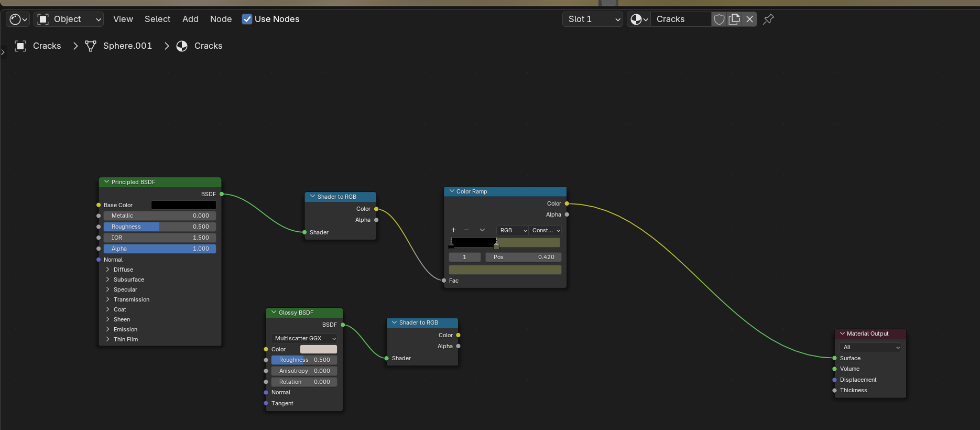
Task: Click the Pos 0.420 field
Action: coord(524,257)
